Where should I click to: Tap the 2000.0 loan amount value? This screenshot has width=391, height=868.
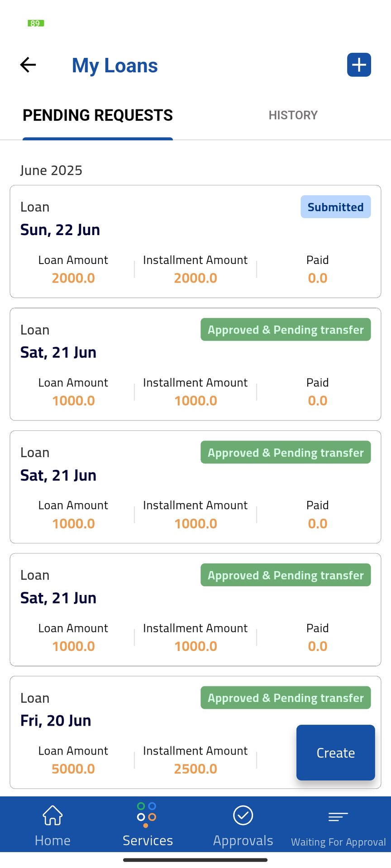[73, 278]
